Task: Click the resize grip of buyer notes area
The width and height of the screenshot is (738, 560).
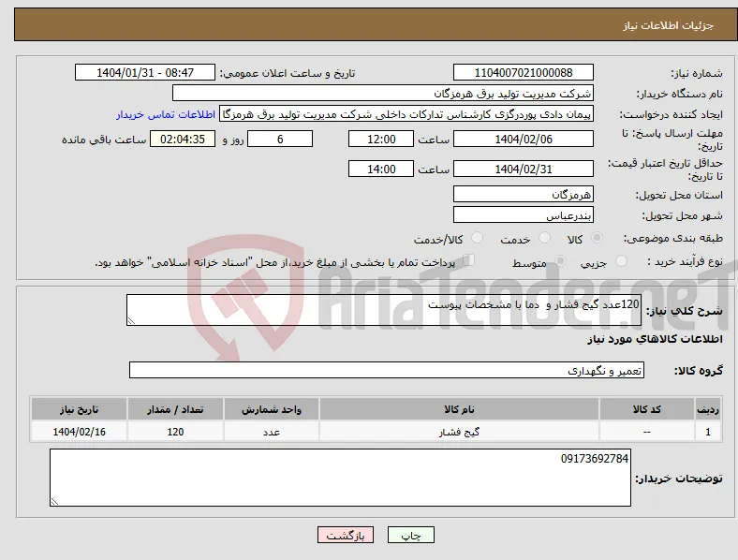Action: (x=54, y=502)
